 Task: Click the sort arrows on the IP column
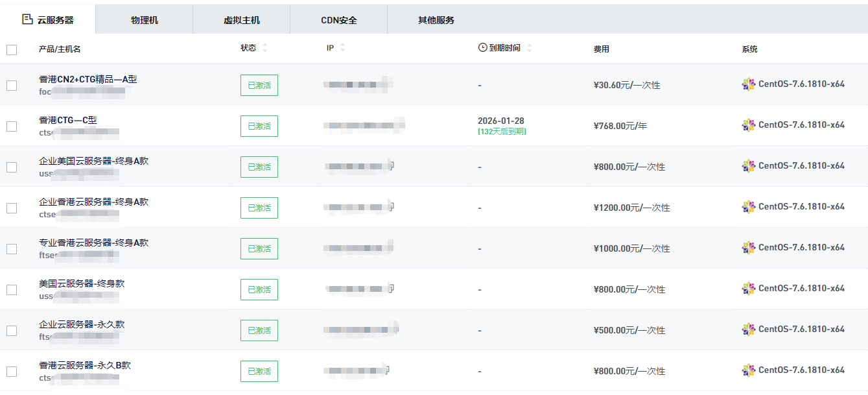click(342, 47)
